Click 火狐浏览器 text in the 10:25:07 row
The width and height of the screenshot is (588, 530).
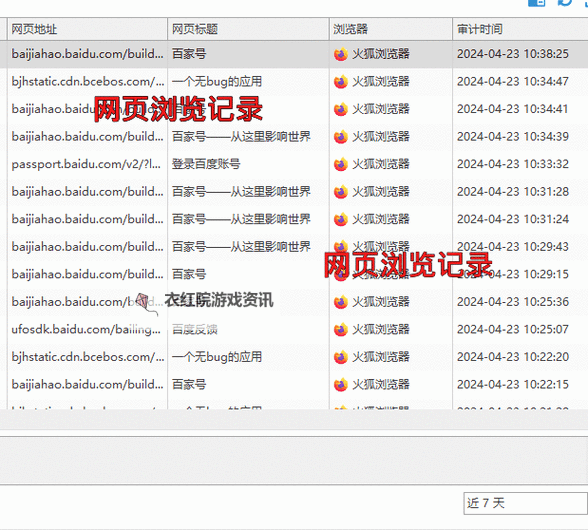[381, 329]
